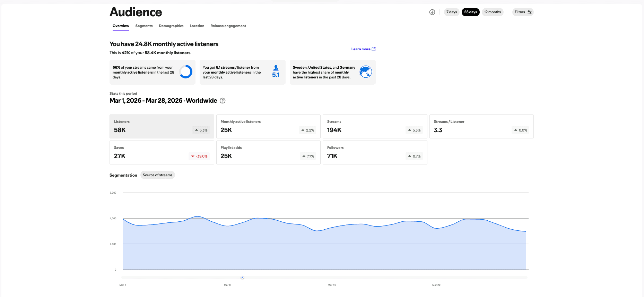Click the Sweden, United States, Germany card

click(x=333, y=72)
